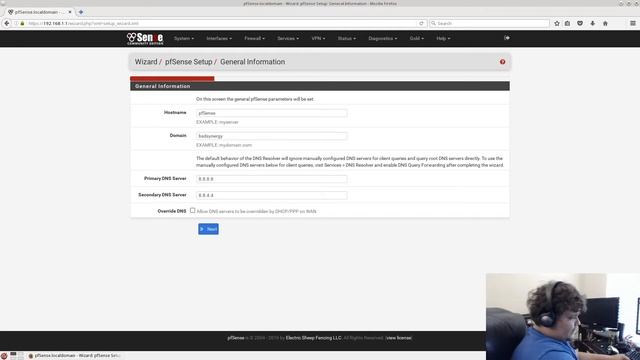The width and height of the screenshot is (640, 360).
Task: Click the bookmarks list icon in toolbar
Action: click(567, 23)
